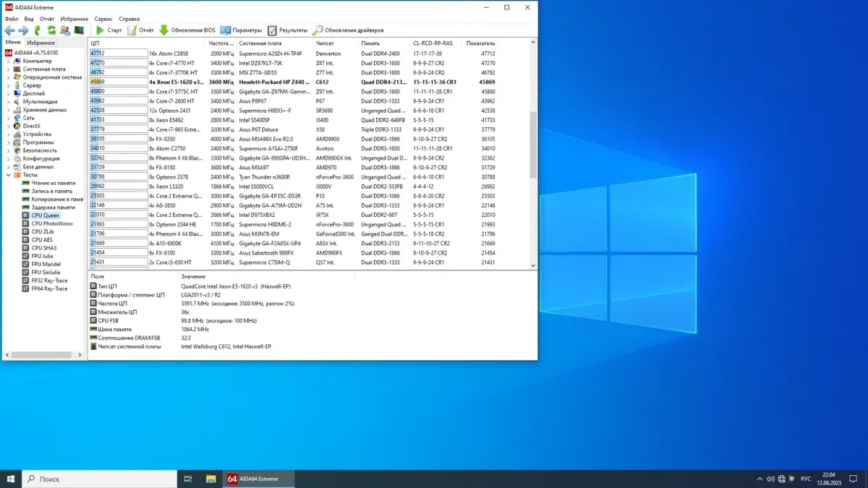Collapse the Тесты tree node
Viewport: 868px width, 488px height.
point(9,175)
